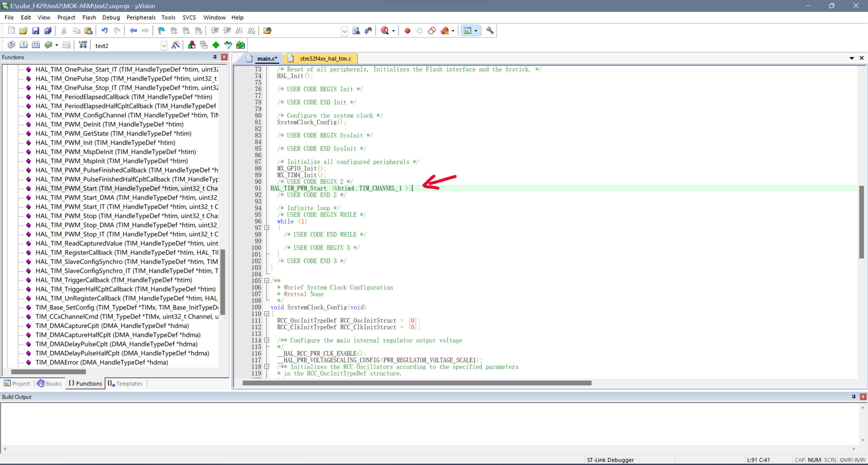Insert a breakpoint with the red dot icon
Screen dimensions: 868x465
(x=408, y=31)
